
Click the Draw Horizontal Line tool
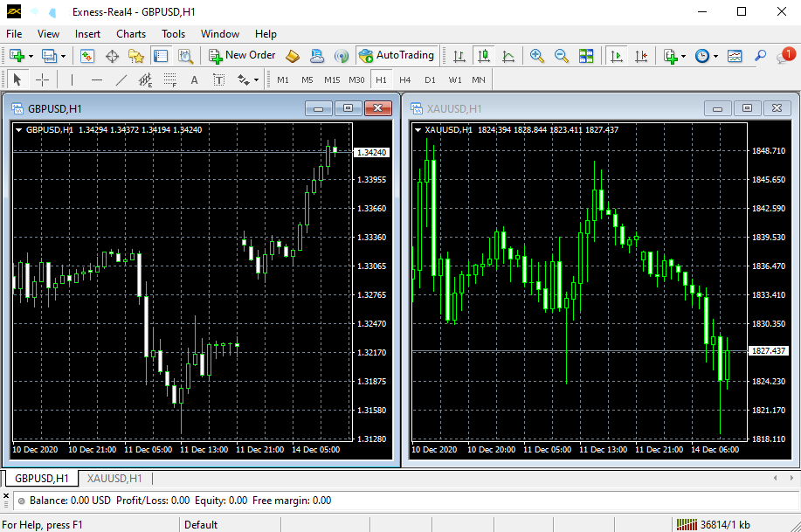(x=96, y=79)
